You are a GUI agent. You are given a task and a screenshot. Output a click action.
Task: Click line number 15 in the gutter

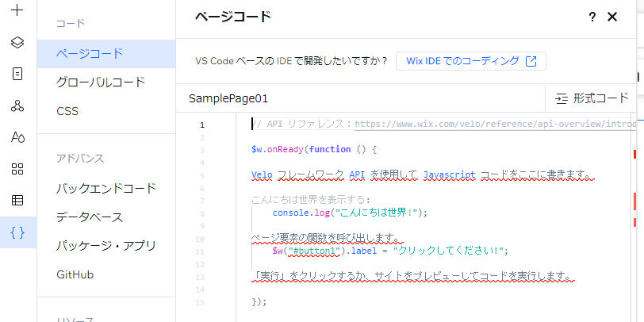coord(200,303)
